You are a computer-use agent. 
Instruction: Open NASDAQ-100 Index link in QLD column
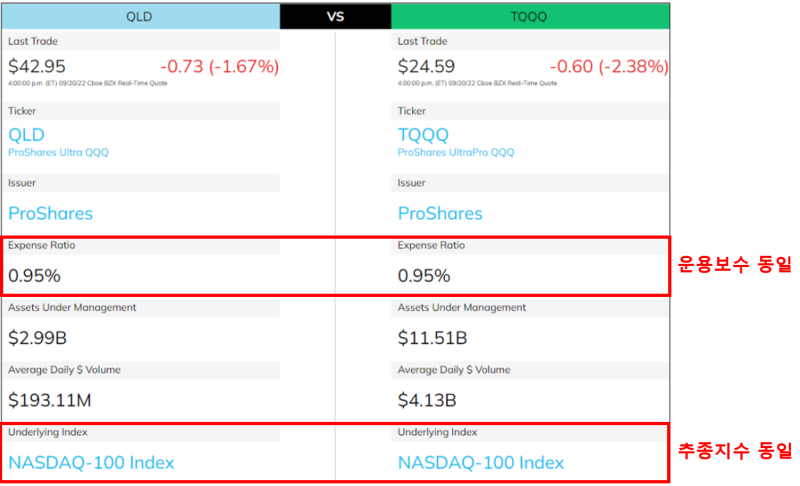point(91,463)
